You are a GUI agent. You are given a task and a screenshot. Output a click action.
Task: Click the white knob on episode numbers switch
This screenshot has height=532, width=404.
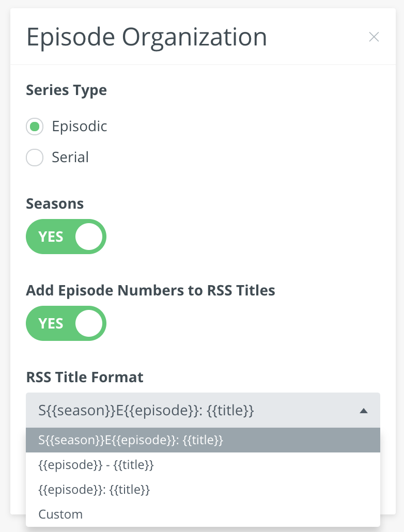click(x=89, y=323)
